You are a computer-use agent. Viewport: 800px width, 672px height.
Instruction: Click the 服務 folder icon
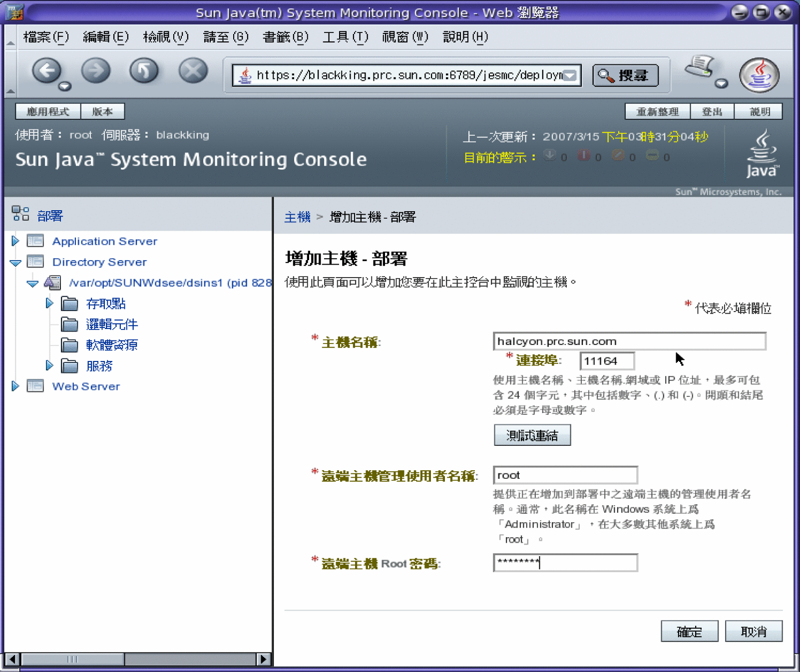[x=69, y=365]
